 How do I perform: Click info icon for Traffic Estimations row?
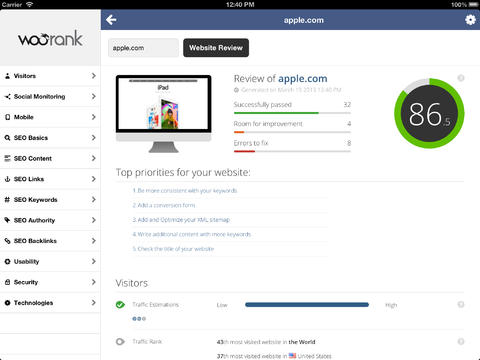point(461,304)
